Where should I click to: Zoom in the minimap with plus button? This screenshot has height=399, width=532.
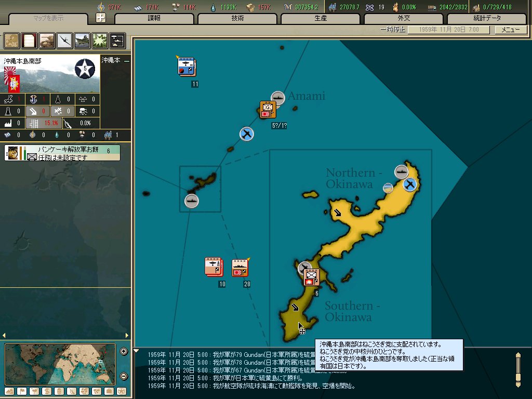pyautogui.click(x=124, y=352)
